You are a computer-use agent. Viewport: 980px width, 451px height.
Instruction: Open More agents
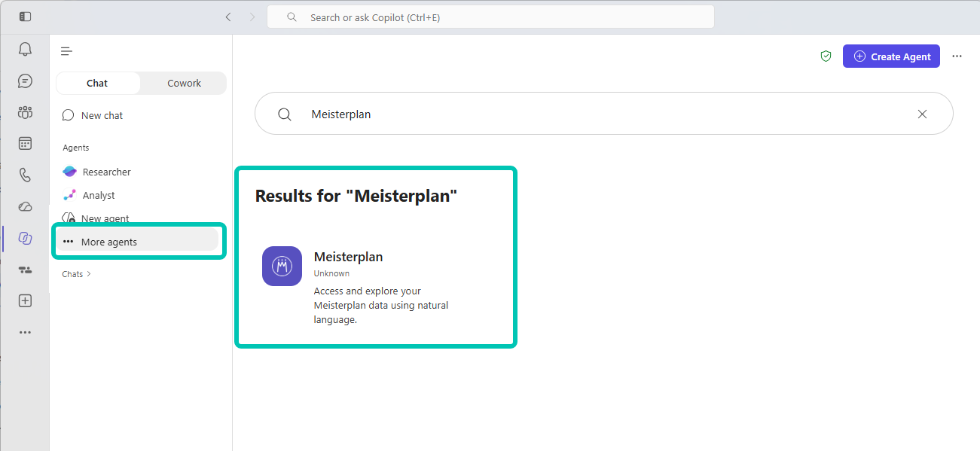click(x=137, y=242)
